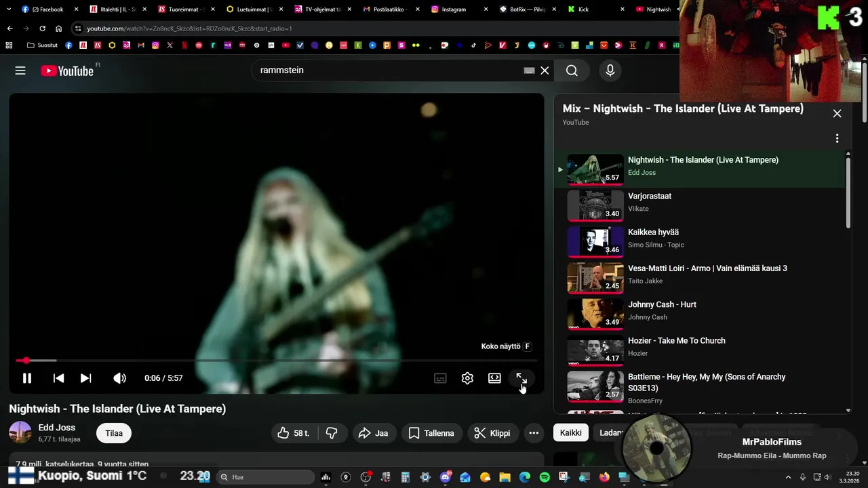Close the Mix playlist panel
The height and width of the screenshot is (488, 868).
pos(837,113)
